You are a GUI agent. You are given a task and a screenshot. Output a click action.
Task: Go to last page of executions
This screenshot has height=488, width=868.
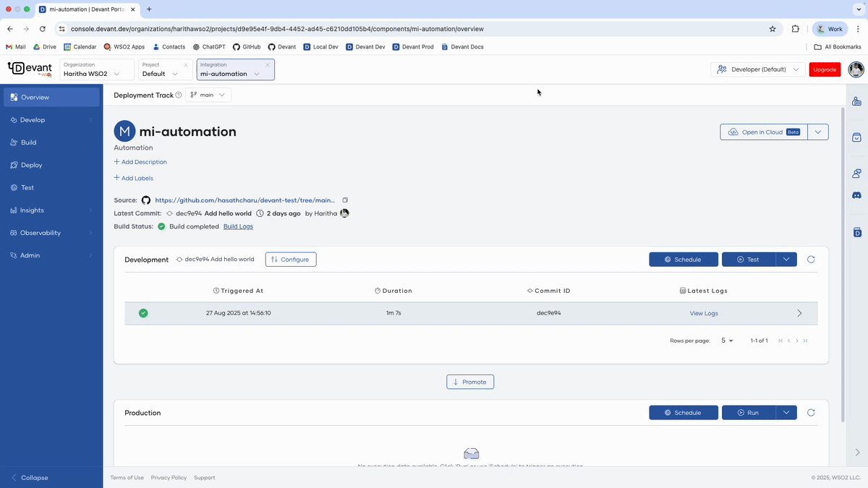(x=805, y=341)
